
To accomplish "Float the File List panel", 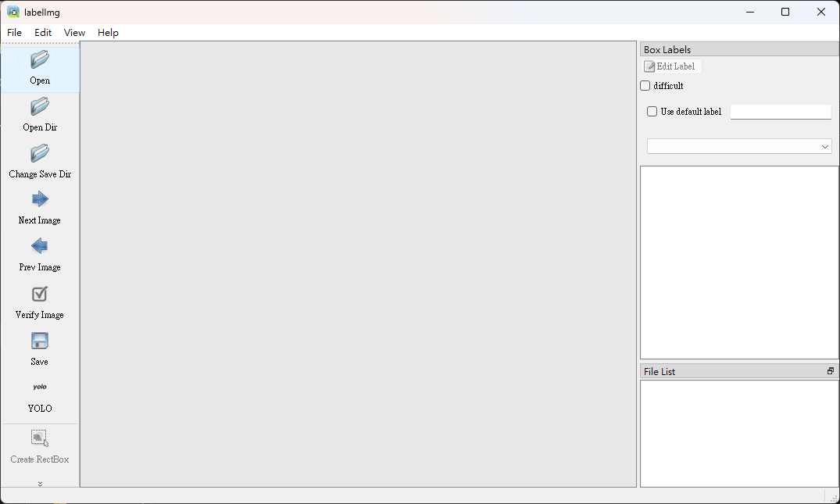I will 831,371.
